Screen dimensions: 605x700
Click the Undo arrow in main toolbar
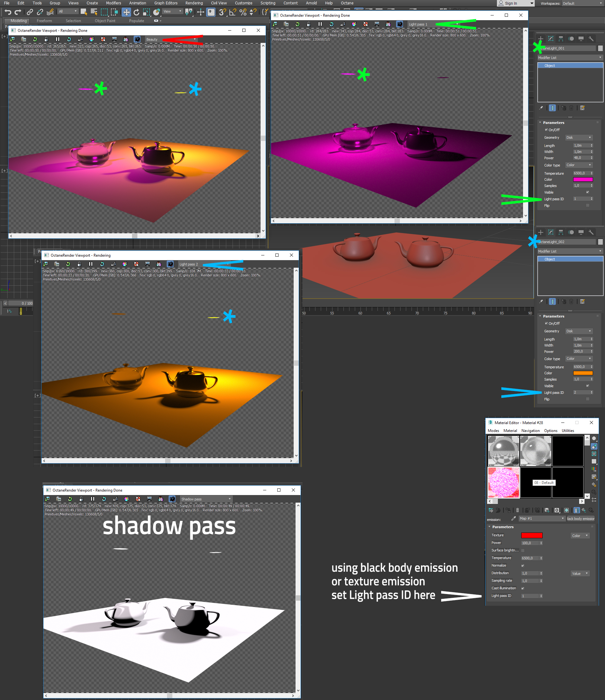[8, 12]
